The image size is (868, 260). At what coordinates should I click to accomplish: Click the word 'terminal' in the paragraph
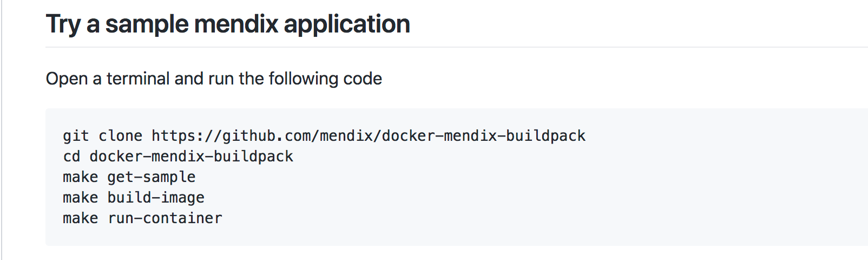(x=138, y=79)
